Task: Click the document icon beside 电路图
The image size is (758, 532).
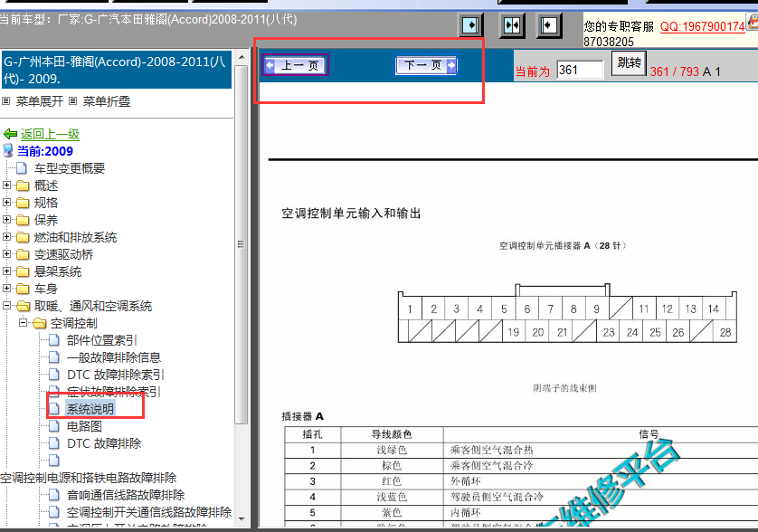Action: pyautogui.click(x=54, y=426)
